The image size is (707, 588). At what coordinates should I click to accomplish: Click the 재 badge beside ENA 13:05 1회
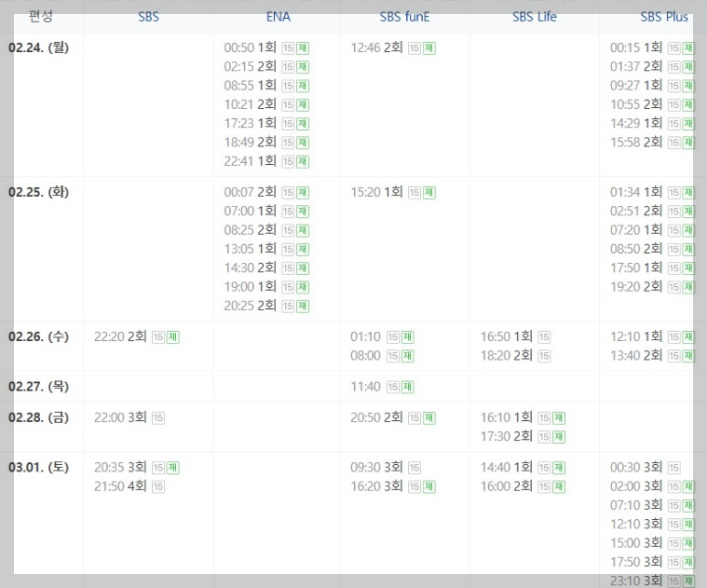[303, 250]
